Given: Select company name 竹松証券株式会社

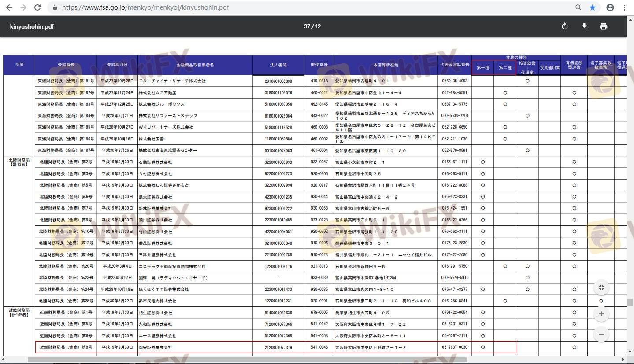Looking at the screenshot, I should click(x=155, y=232).
